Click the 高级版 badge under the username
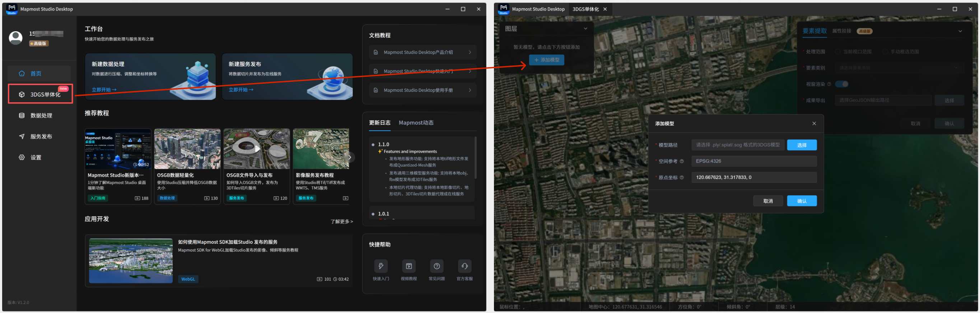Image resolution: width=980 pixels, height=313 pixels. coord(38,43)
